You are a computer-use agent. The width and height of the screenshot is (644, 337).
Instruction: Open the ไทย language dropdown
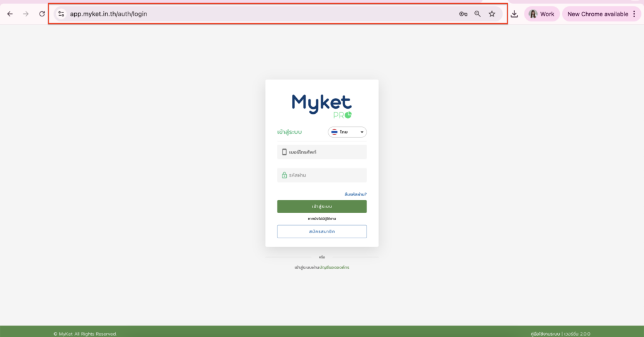click(347, 132)
